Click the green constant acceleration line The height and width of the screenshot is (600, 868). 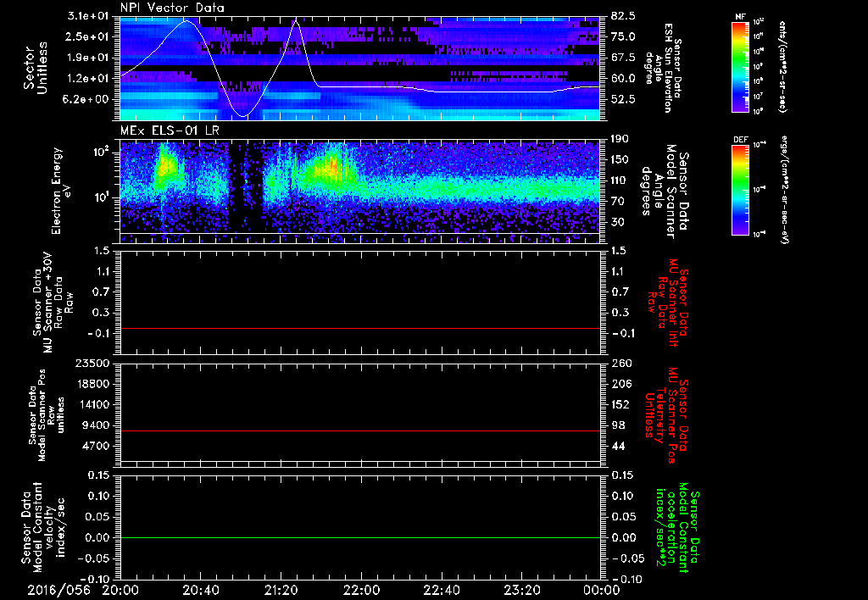pyautogui.click(x=359, y=537)
